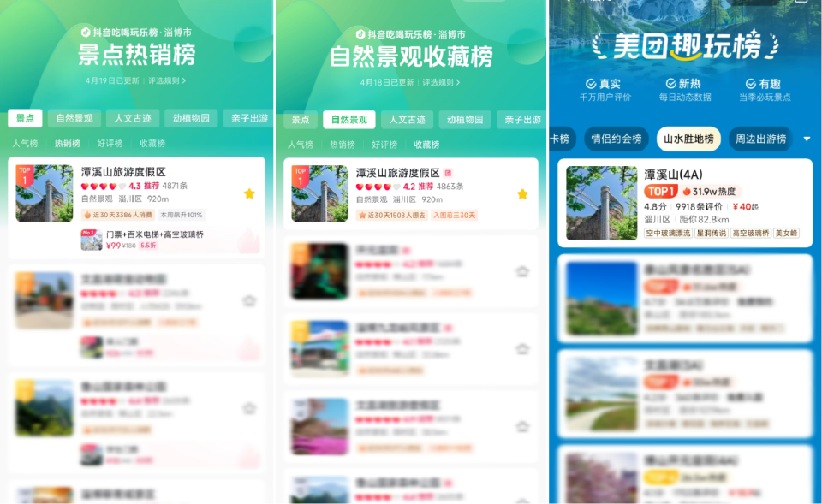Tap the checkmark icon beside 新热
This screenshot has height=504, width=822.
tap(670, 83)
